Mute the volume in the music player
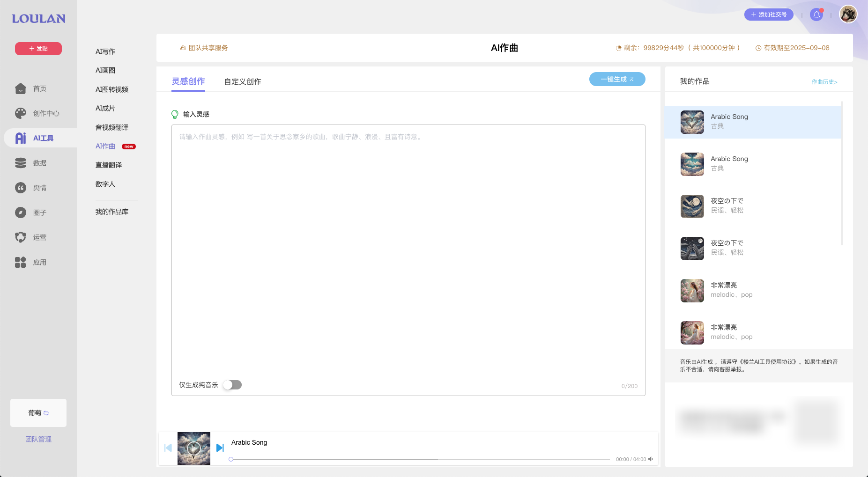The image size is (868, 477). [651, 459]
